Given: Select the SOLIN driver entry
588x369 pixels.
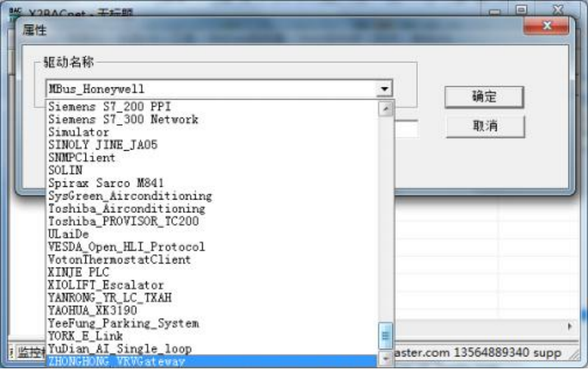Looking at the screenshot, I should (x=212, y=170).
